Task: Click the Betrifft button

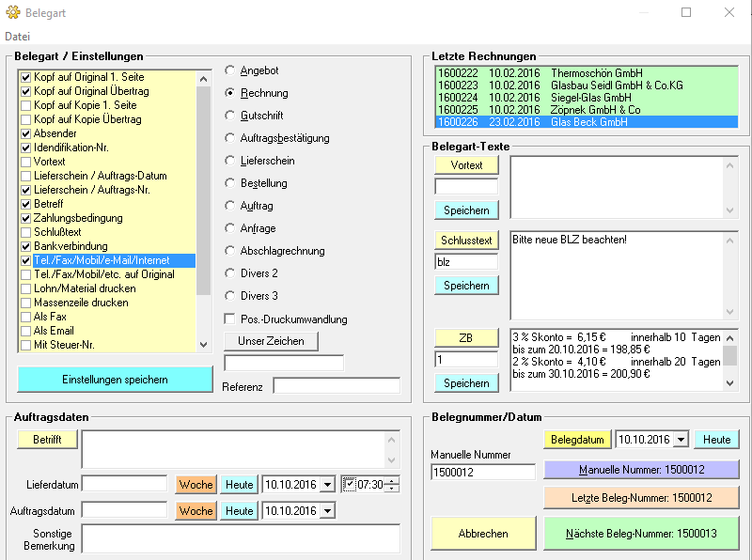Action: [x=47, y=439]
